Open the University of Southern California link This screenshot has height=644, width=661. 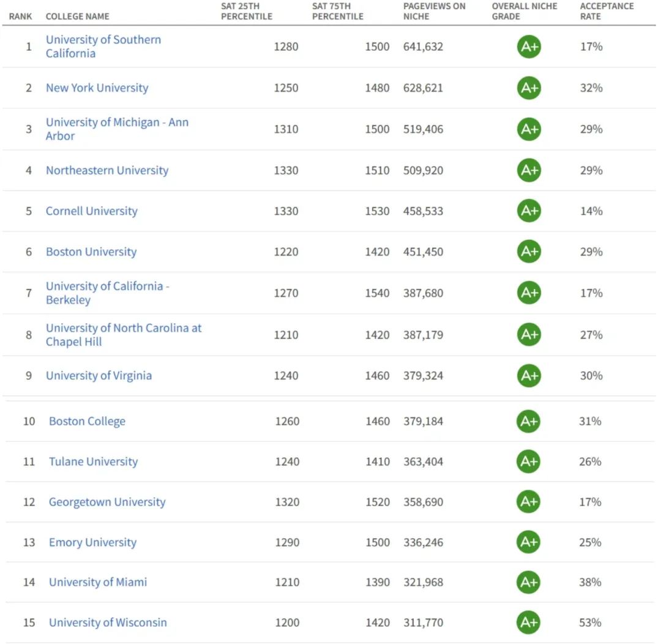103,47
